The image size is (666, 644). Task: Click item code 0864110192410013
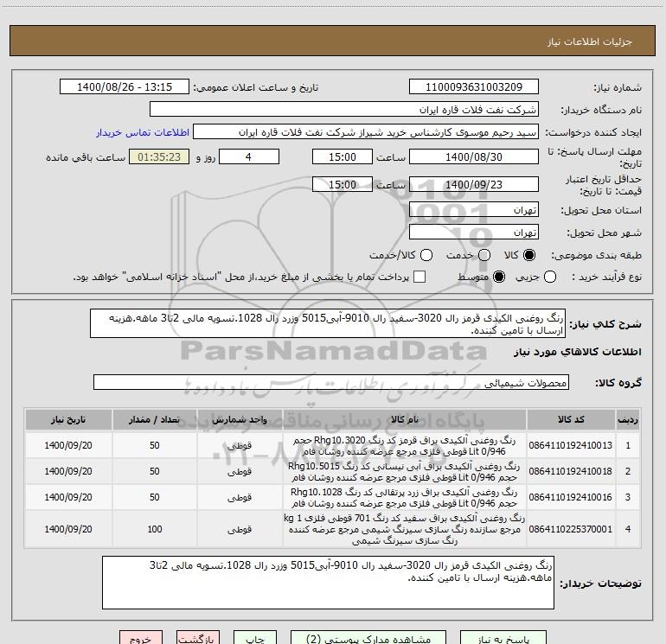coord(571,445)
